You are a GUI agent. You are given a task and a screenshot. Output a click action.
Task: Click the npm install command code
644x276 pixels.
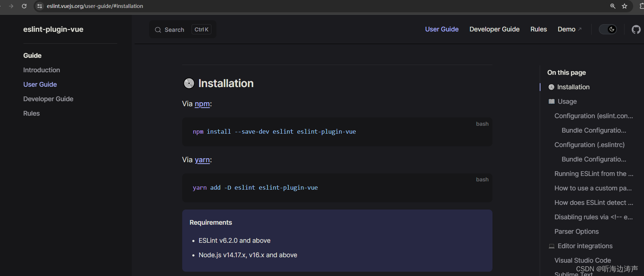(274, 131)
